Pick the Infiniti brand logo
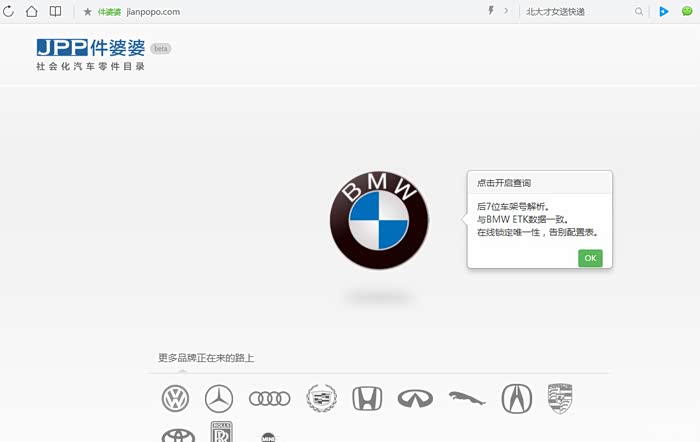Screen dimensions: 700x442 [x=414, y=398]
